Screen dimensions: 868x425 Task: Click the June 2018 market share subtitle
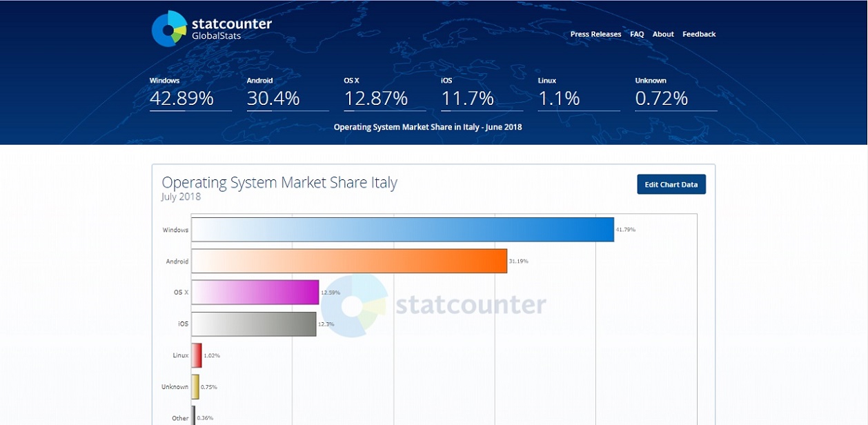(x=428, y=127)
